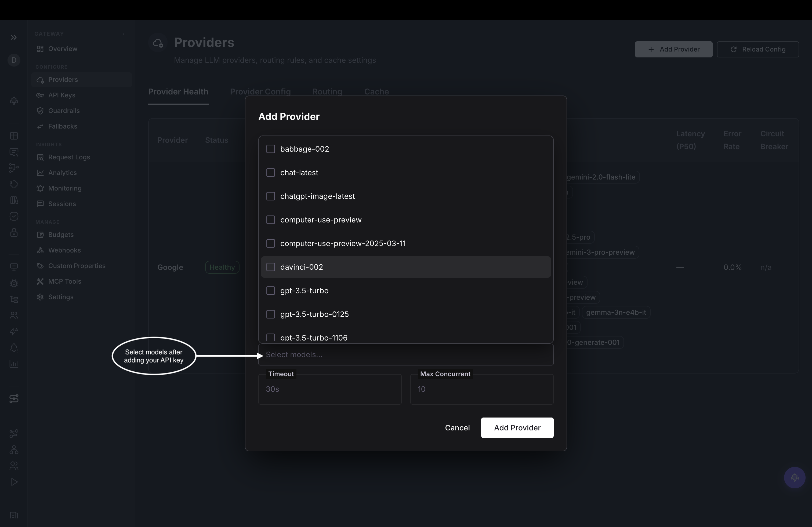The width and height of the screenshot is (812, 527).
Task: Switch to the Provider Config tab
Action: [x=260, y=92]
